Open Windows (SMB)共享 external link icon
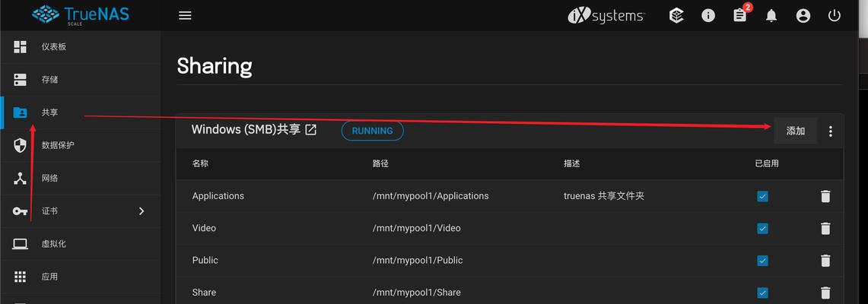This screenshot has width=868, height=304. point(311,130)
